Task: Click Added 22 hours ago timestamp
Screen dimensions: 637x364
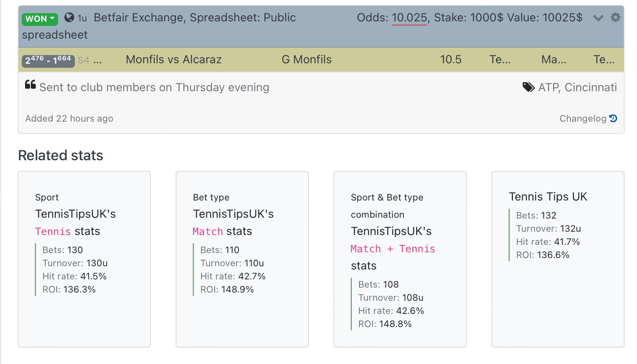Action: tap(69, 118)
